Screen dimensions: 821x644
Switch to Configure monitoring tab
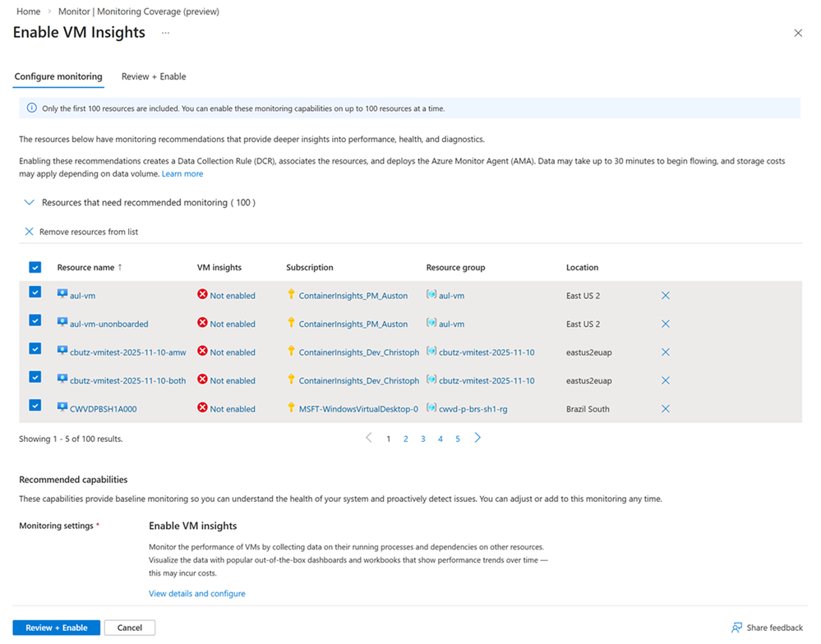(58, 76)
